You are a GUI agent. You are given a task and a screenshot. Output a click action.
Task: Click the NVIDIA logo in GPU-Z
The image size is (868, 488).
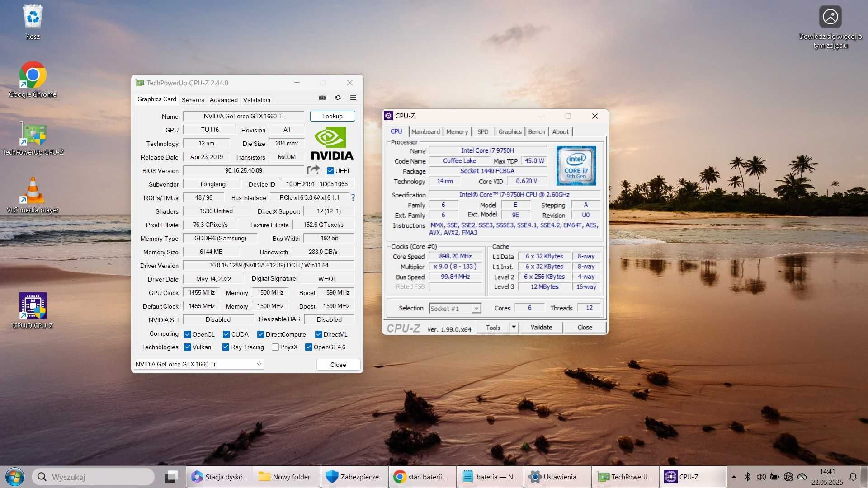point(332,143)
